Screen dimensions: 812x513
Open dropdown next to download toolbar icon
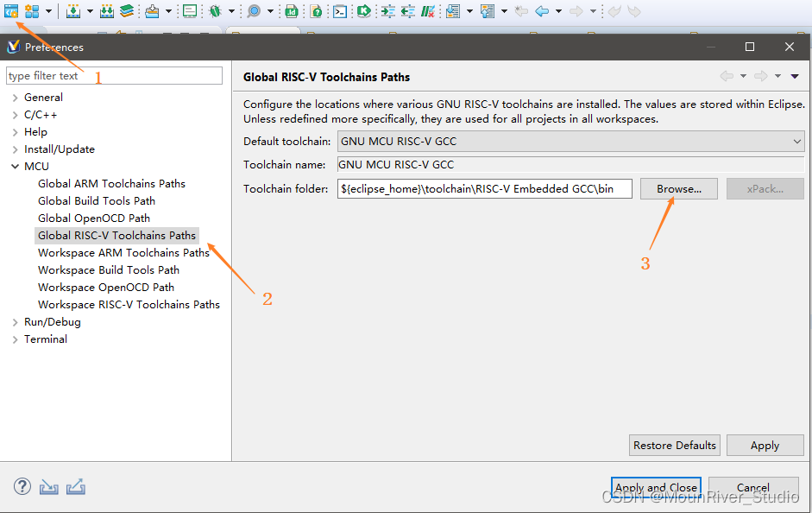90,11
